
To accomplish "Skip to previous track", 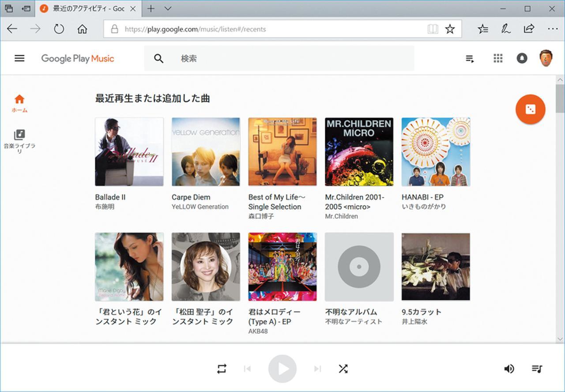I will (247, 369).
